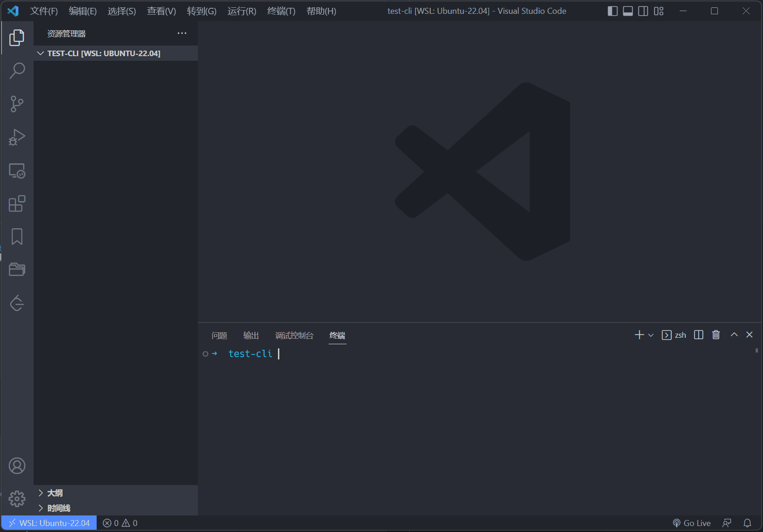Open the 文件(F) menu

tap(44, 11)
